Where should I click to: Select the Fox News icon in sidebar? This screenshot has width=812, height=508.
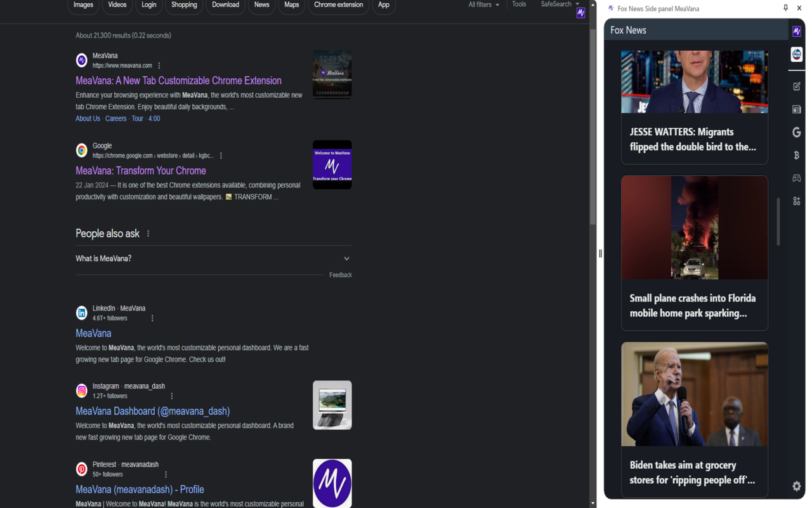pos(797,55)
